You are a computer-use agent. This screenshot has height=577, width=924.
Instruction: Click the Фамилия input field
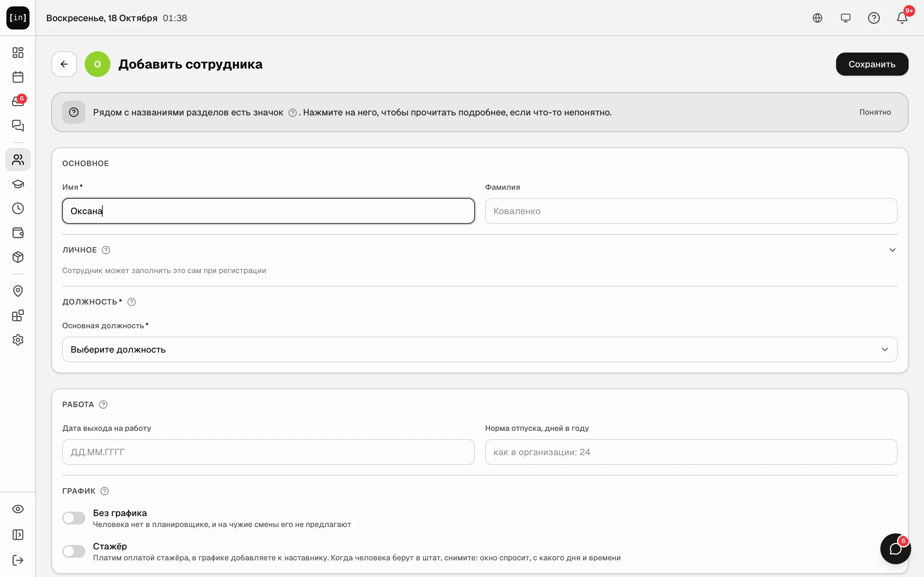[x=691, y=211]
